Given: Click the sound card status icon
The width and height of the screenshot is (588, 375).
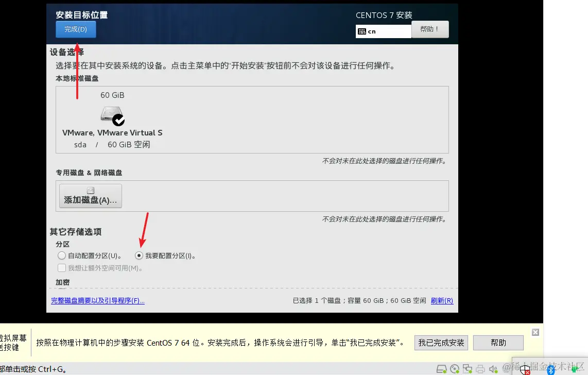Looking at the screenshot, I should [x=493, y=369].
